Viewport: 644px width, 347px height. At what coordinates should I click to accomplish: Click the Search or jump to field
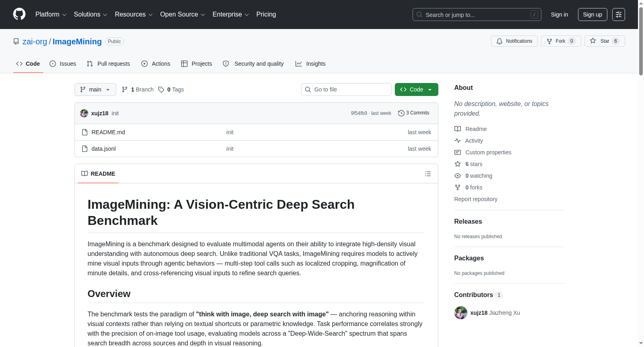477,15
